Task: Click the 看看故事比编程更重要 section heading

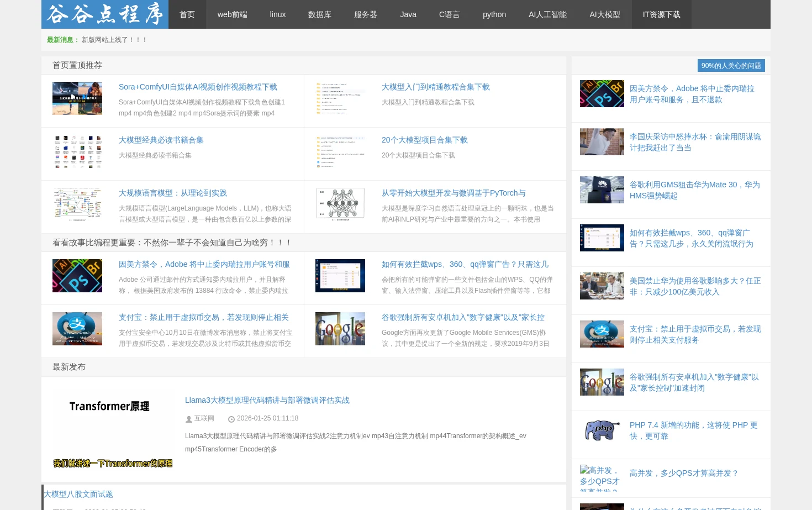Action: [x=172, y=243]
